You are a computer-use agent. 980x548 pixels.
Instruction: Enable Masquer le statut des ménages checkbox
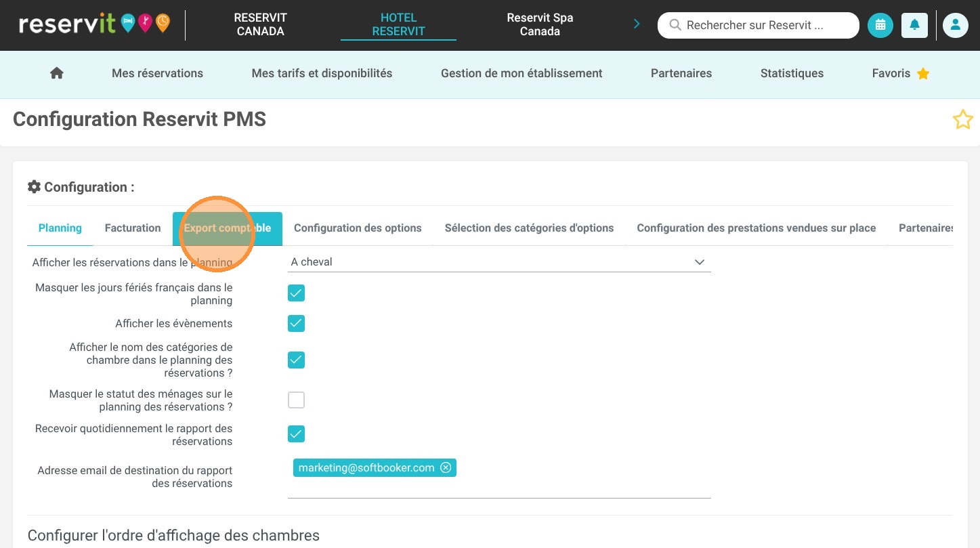point(296,400)
